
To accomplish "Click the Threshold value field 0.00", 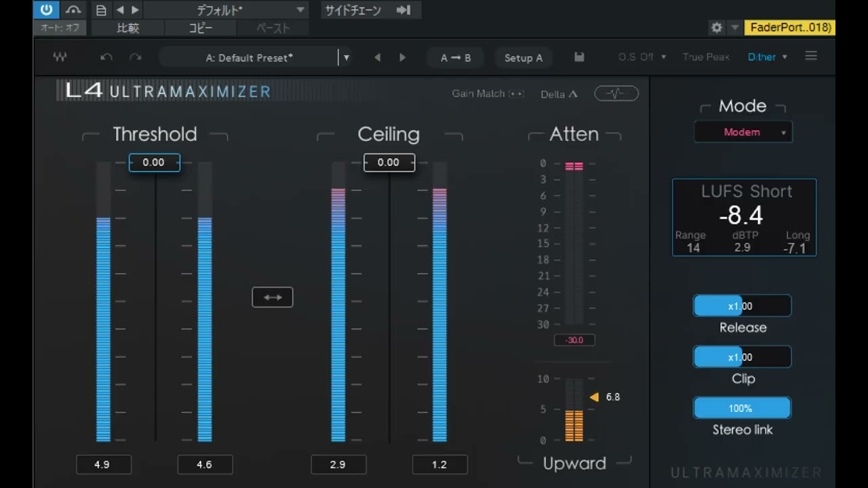I will (155, 163).
